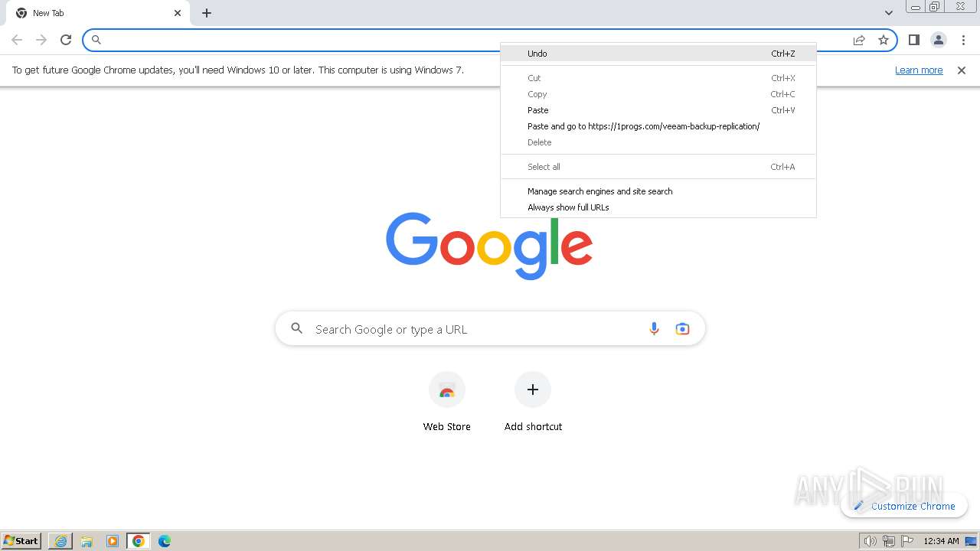Open the Web Store shortcut
Image resolution: width=980 pixels, height=551 pixels.
click(447, 403)
